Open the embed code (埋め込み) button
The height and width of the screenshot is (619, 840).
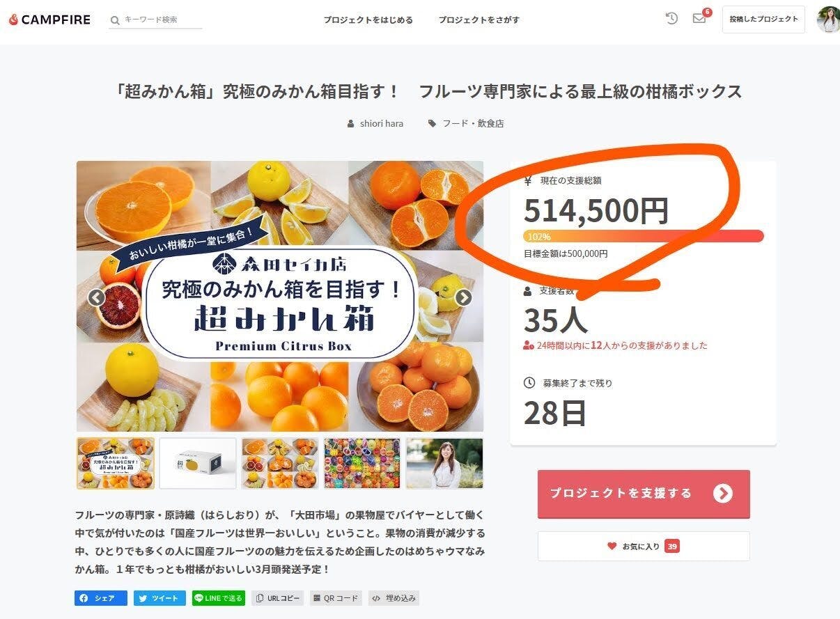coord(394,598)
